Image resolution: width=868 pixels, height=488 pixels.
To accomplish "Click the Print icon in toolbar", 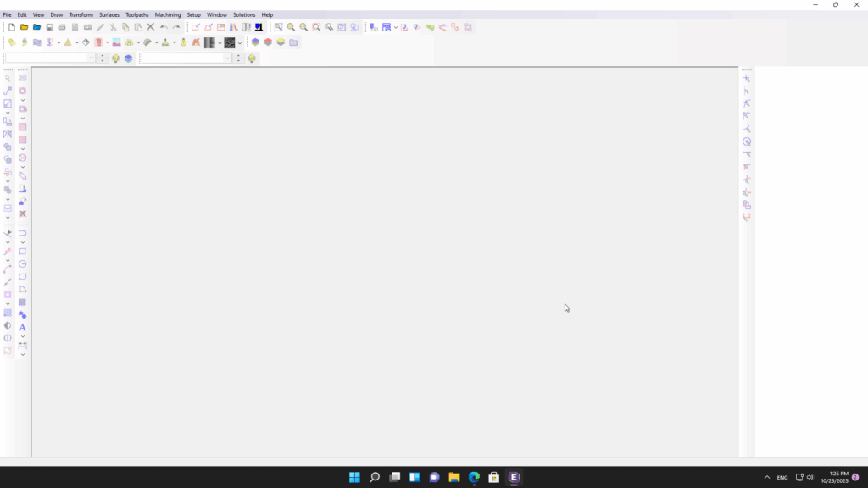I will point(62,27).
